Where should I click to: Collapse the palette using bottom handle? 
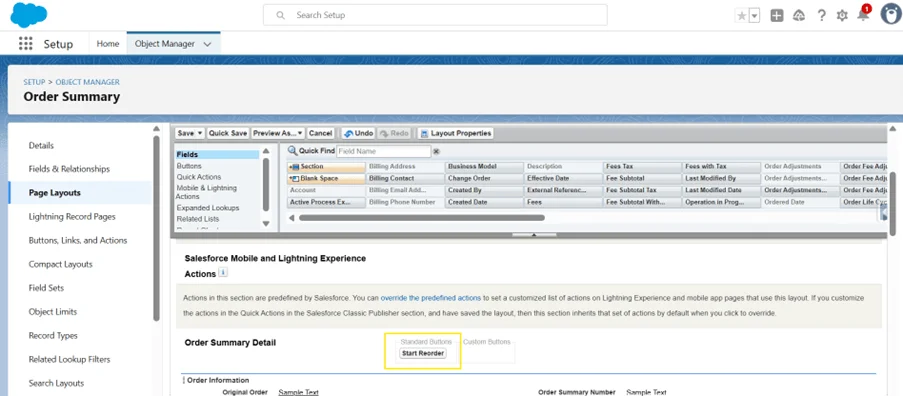[x=534, y=235]
